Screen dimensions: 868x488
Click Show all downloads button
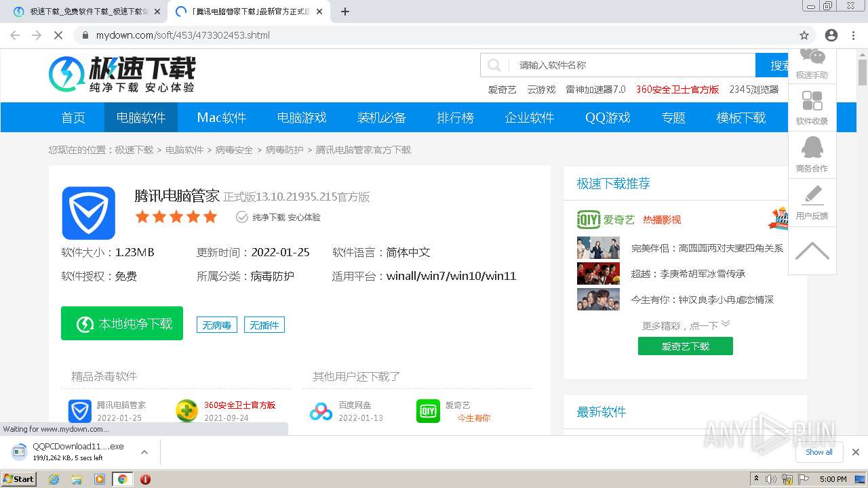pyautogui.click(x=819, y=452)
